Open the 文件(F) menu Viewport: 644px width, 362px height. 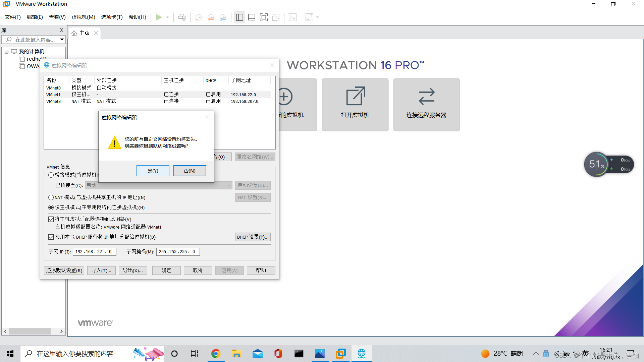[13, 17]
